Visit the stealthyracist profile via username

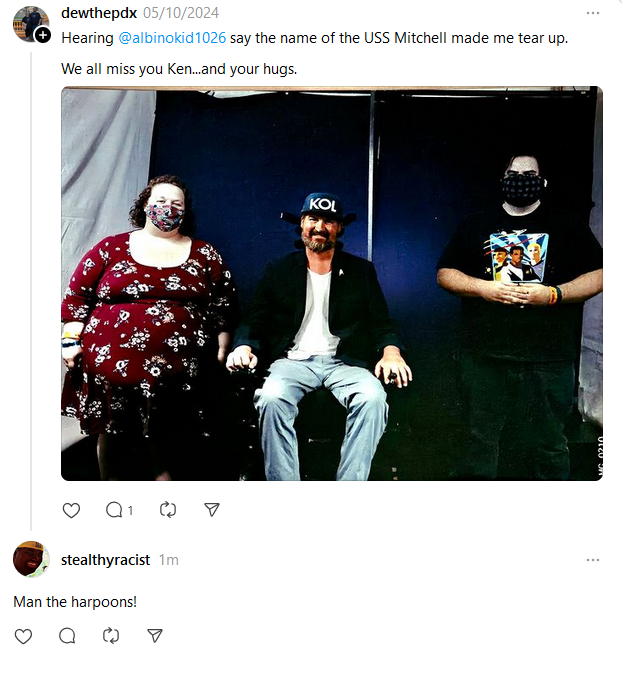pos(105,560)
